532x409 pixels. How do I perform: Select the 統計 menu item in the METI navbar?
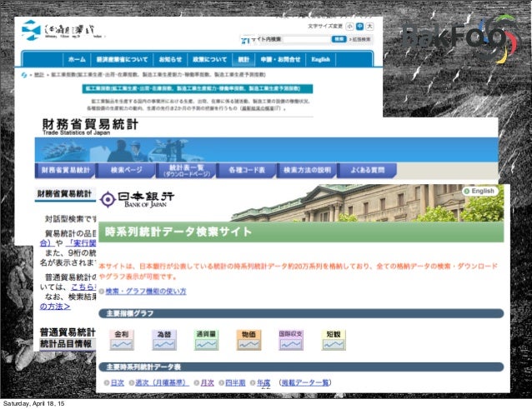click(x=243, y=59)
